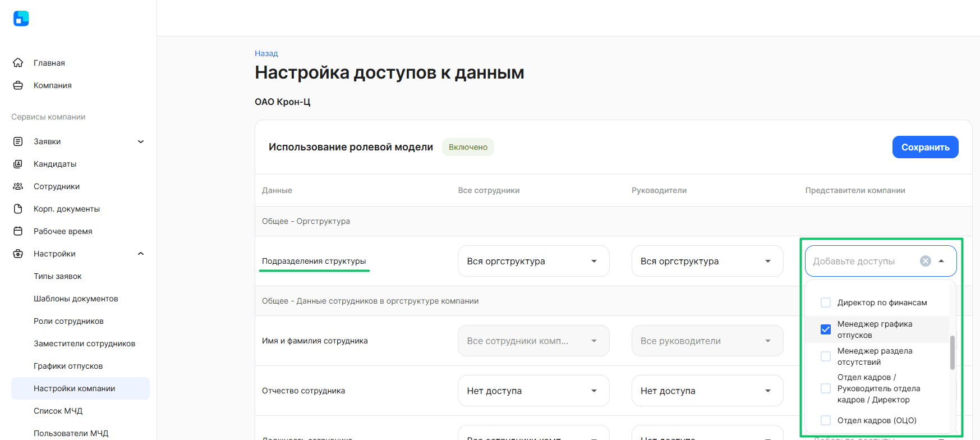Open Типы заявок settings
Image resolution: width=980 pixels, height=440 pixels.
[58, 276]
